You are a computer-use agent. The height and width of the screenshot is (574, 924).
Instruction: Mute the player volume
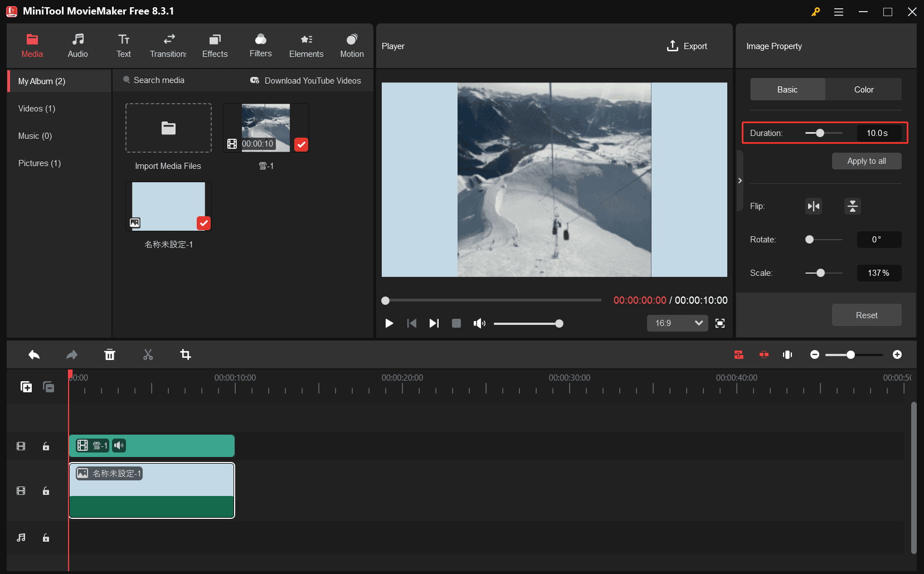pos(479,324)
